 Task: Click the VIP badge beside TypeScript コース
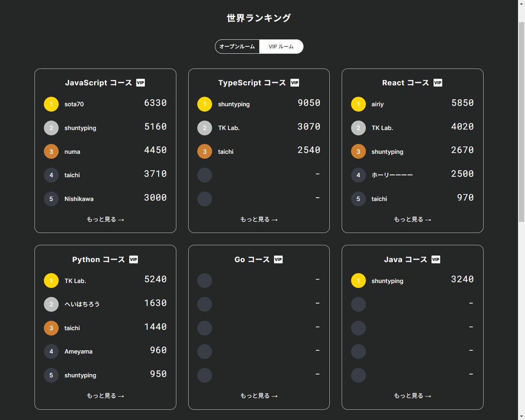pos(295,83)
